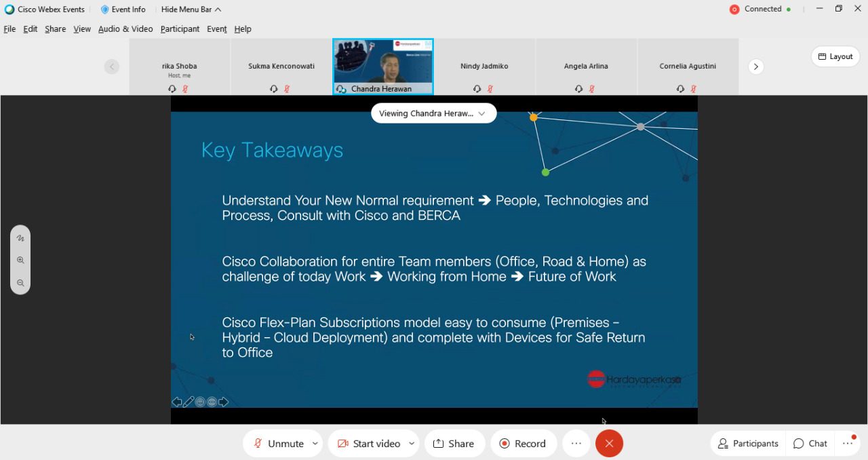Click the Key Takeaways slide title

(x=272, y=150)
